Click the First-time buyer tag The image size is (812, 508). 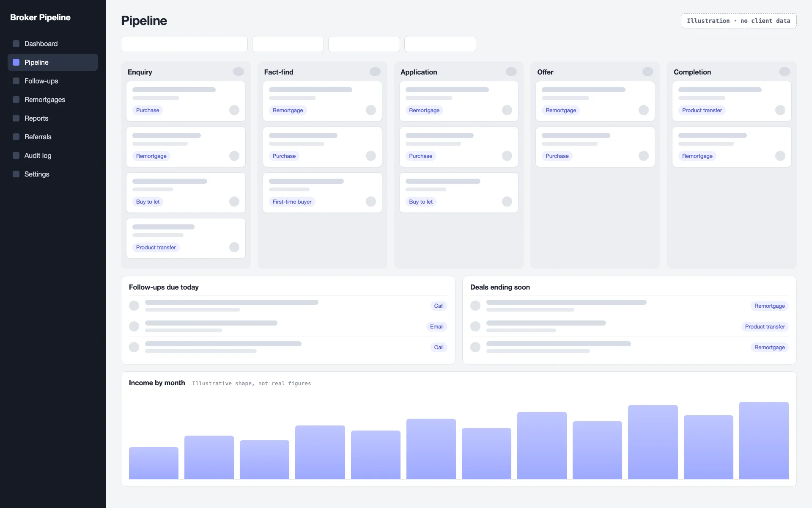[x=292, y=202]
